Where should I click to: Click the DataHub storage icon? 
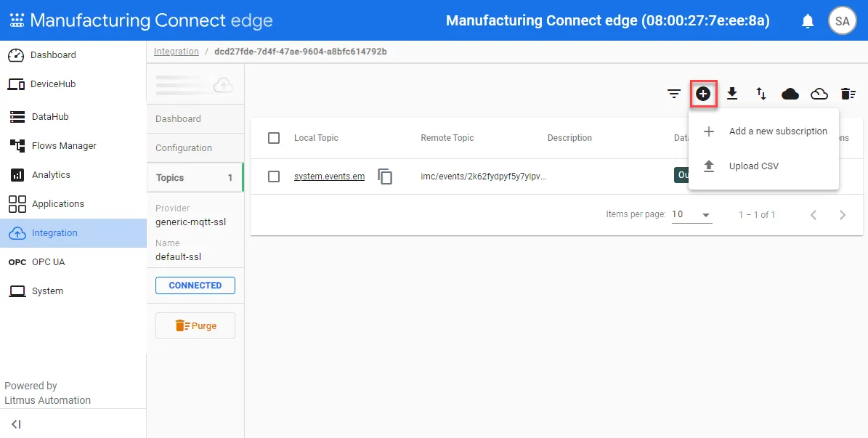point(17,117)
